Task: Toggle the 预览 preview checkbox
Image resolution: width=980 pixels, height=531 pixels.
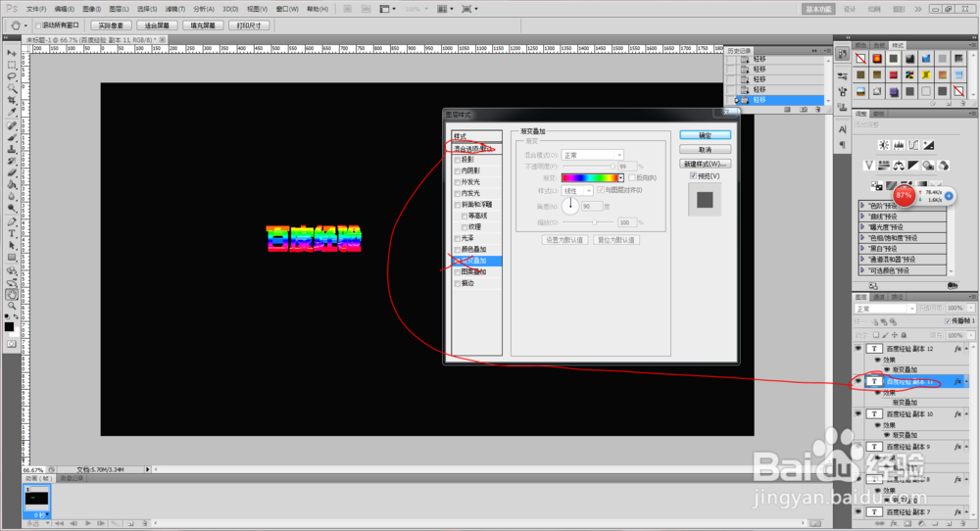Action: (693, 176)
